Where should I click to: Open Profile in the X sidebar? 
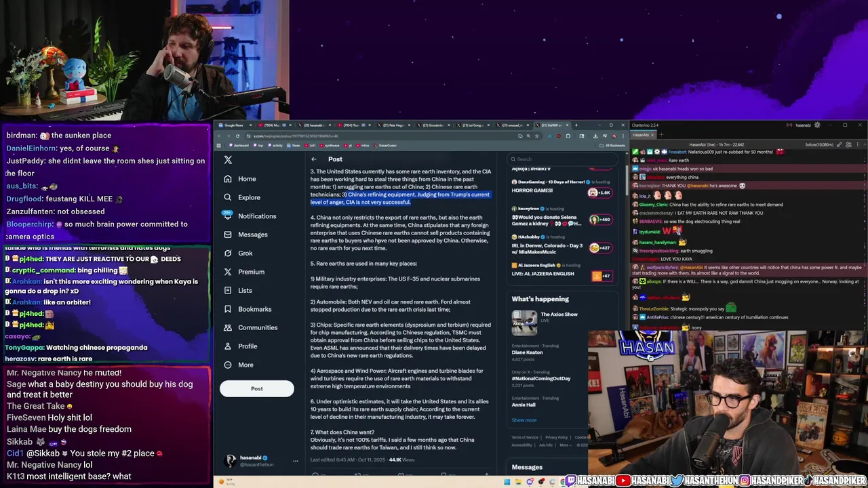(x=240, y=346)
